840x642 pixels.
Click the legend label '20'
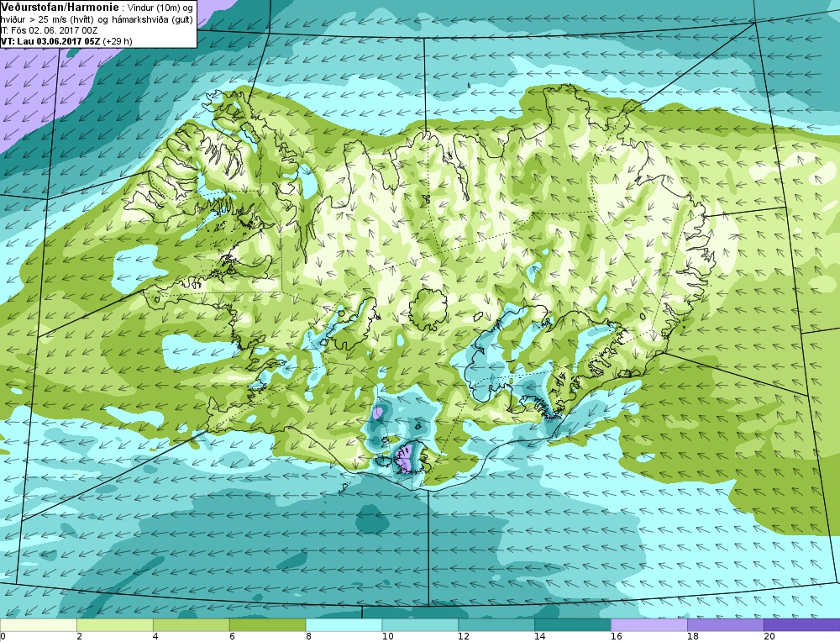pyautogui.click(x=769, y=637)
